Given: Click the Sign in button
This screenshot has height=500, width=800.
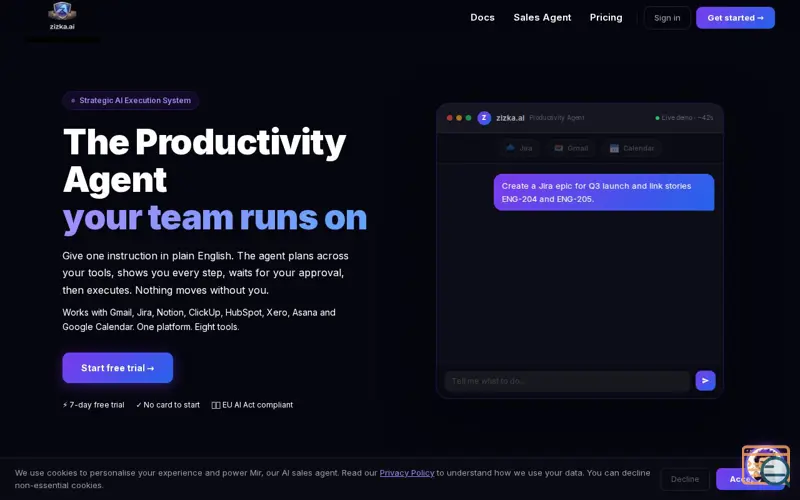Looking at the screenshot, I should [x=667, y=18].
